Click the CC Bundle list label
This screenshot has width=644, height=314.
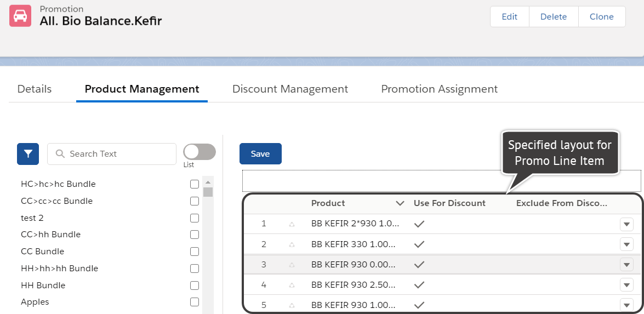pos(42,251)
